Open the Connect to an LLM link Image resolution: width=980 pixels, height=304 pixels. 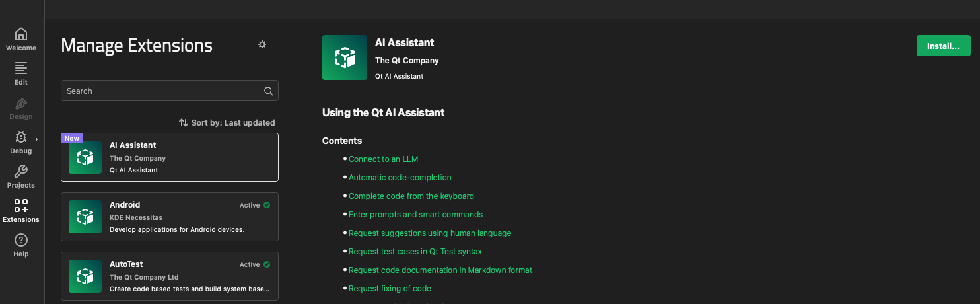coord(383,159)
